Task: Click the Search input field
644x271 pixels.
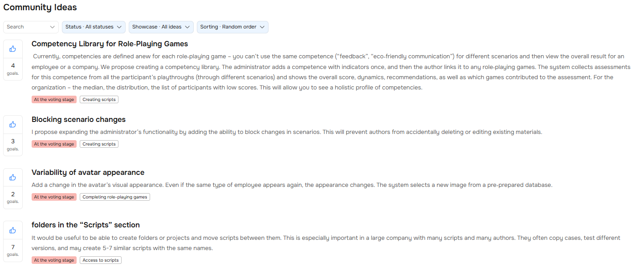Action: tap(31, 27)
